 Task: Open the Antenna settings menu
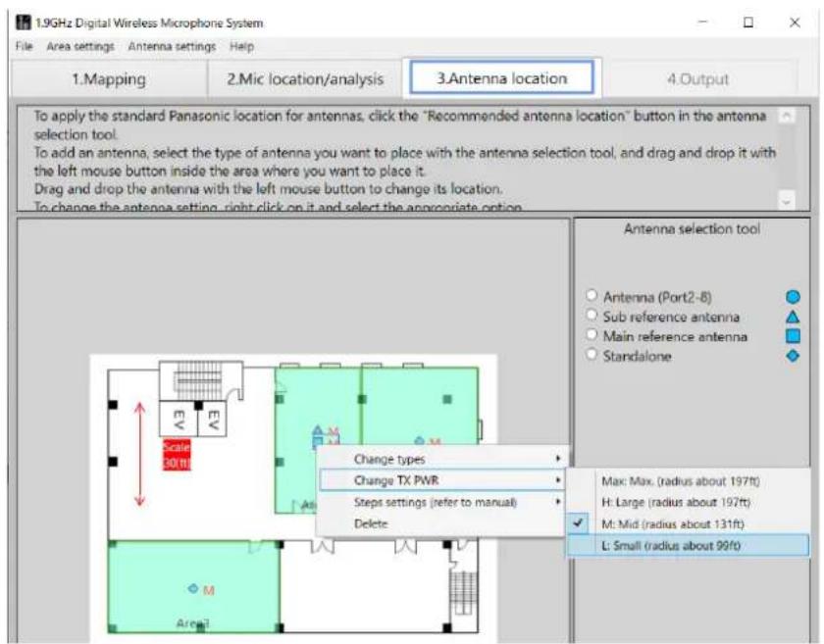(172, 46)
